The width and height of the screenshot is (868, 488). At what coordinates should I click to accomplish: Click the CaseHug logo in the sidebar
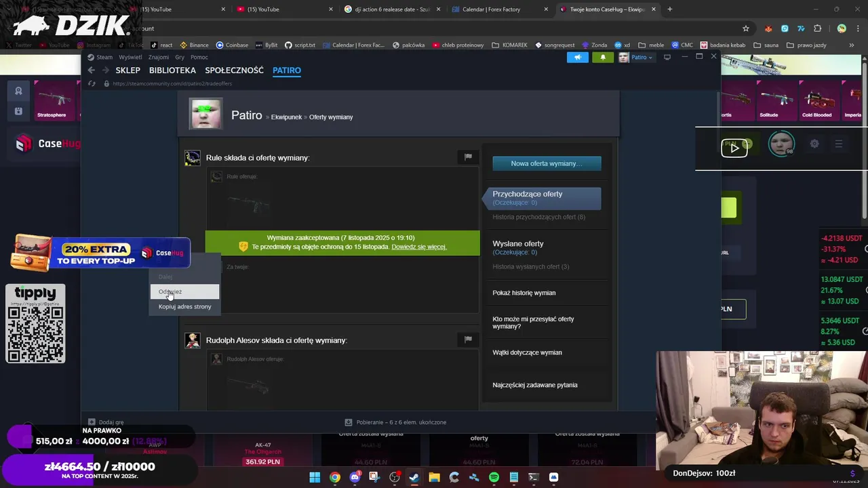tap(48, 143)
